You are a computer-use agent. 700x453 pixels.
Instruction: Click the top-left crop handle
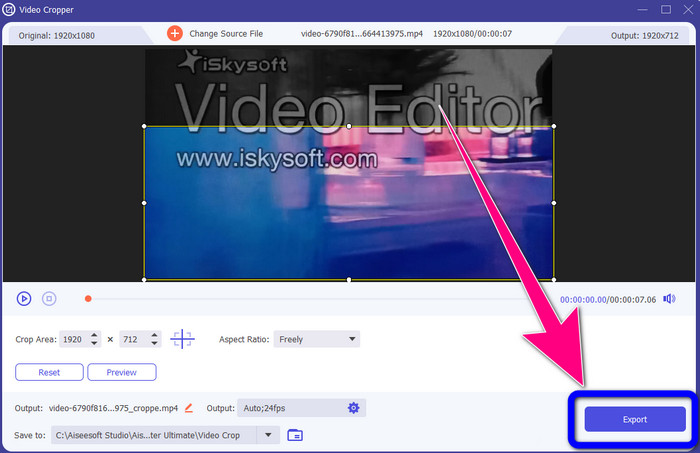(x=144, y=126)
